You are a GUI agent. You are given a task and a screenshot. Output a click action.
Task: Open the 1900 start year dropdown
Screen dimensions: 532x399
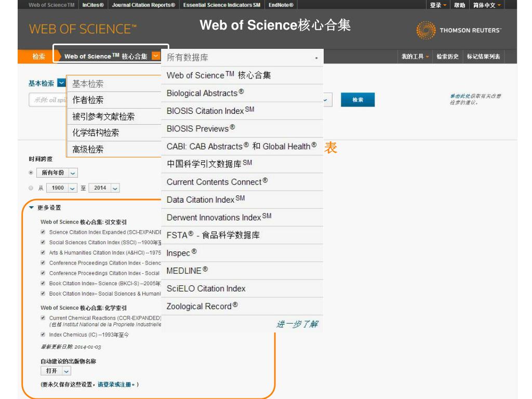click(61, 188)
